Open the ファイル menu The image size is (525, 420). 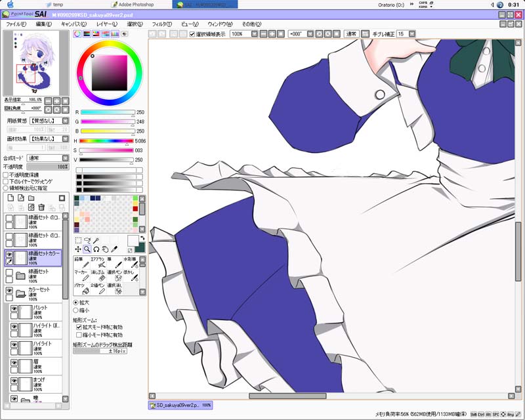(x=16, y=24)
